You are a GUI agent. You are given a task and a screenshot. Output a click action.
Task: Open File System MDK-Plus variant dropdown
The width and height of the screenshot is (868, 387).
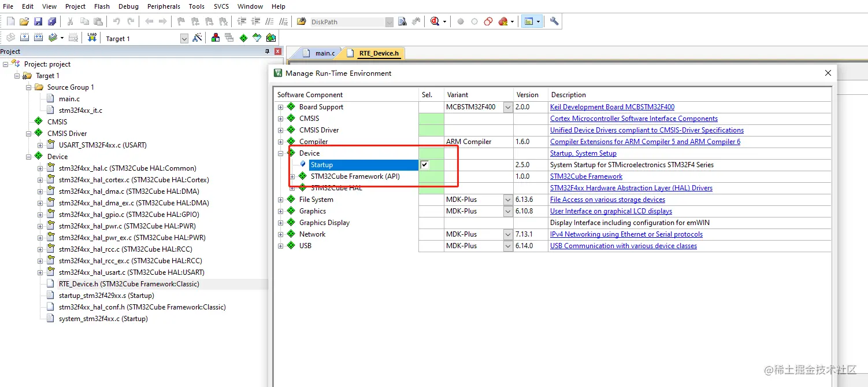[508, 200]
